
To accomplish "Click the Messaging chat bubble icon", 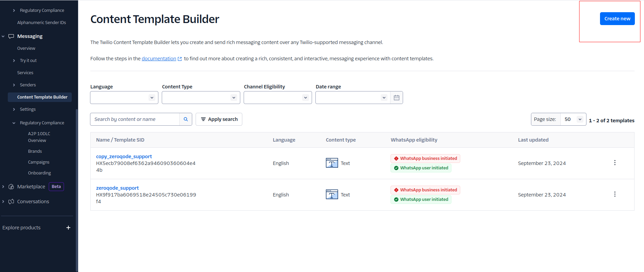I will (11, 36).
